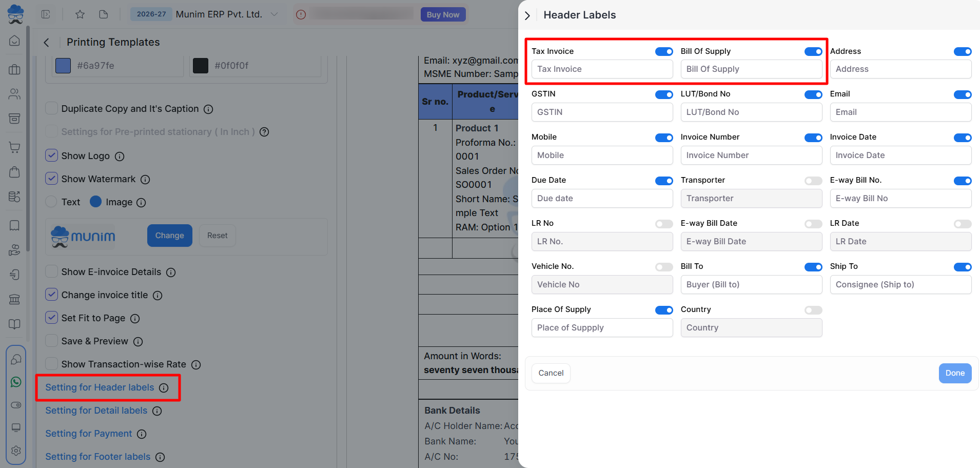Check Show Transaction-wise Rate box
The width and height of the screenshot is (980, 468).
click(51, 364)
